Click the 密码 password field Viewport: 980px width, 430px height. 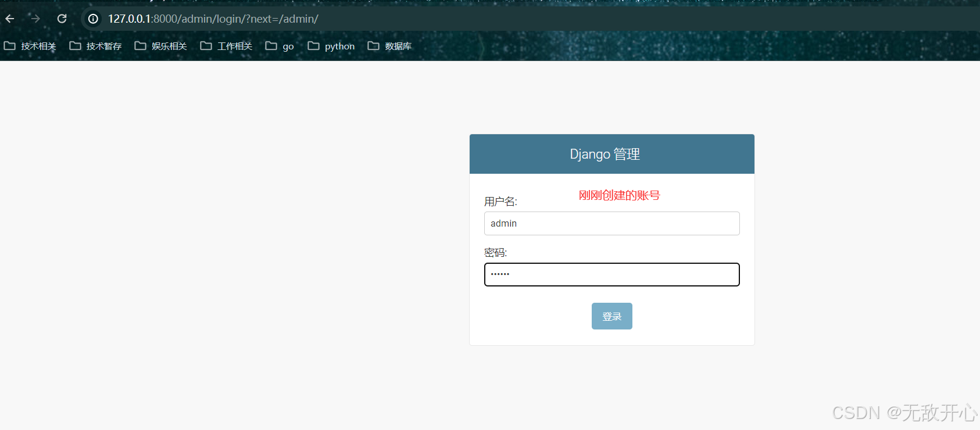point(611,274)
